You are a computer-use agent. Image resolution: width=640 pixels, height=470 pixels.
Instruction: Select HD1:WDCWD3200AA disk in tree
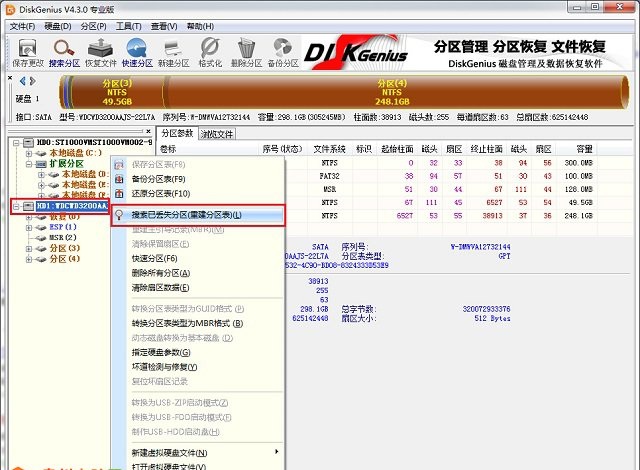click(x=72, y=206)
